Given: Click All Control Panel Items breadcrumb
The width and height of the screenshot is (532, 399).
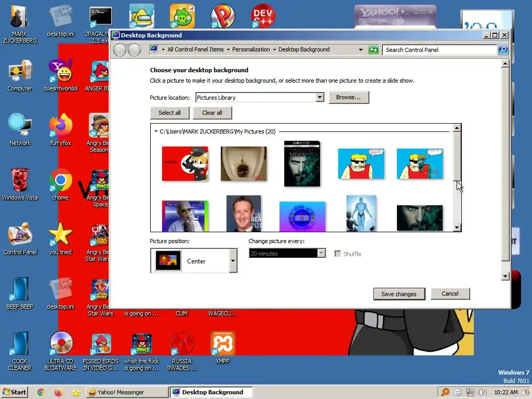Looking at the screenshot, I should click(195, 49).
